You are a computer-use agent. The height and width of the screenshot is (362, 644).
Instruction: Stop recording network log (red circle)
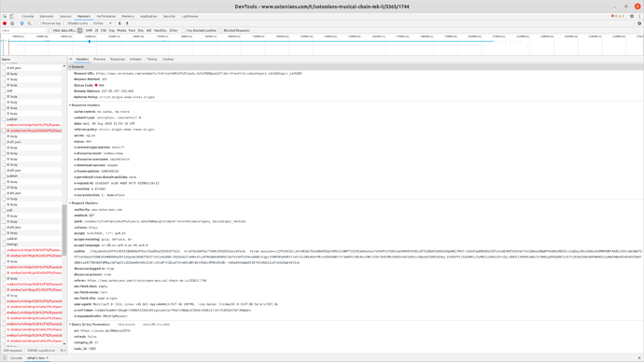point(5,23)
